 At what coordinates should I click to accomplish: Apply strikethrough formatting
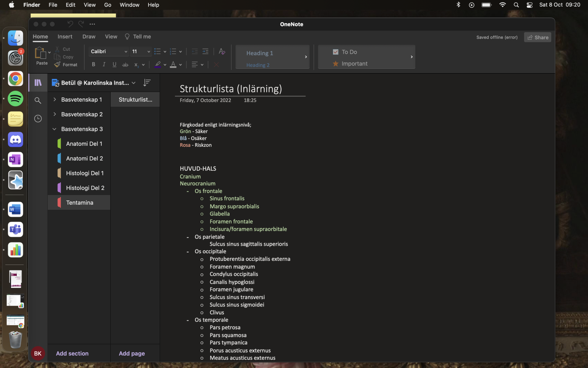coord(125,64)
